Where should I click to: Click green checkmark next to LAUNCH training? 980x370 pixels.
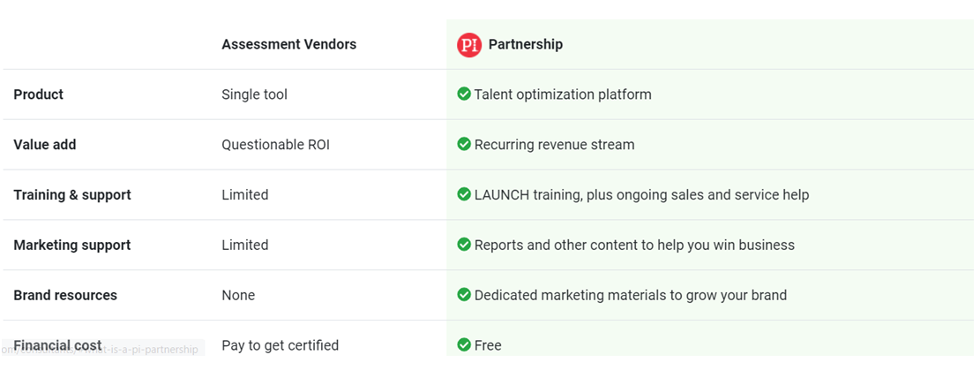464,194
